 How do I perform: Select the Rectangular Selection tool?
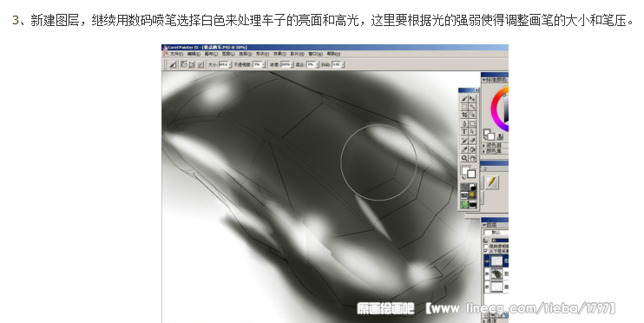click(464, 107)
